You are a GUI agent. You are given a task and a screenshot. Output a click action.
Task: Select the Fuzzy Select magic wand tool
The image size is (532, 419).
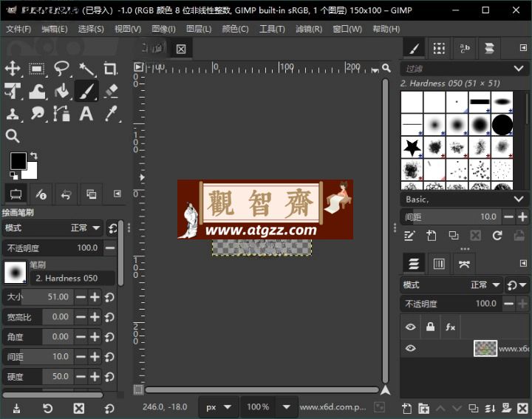[x=86, y=69]
